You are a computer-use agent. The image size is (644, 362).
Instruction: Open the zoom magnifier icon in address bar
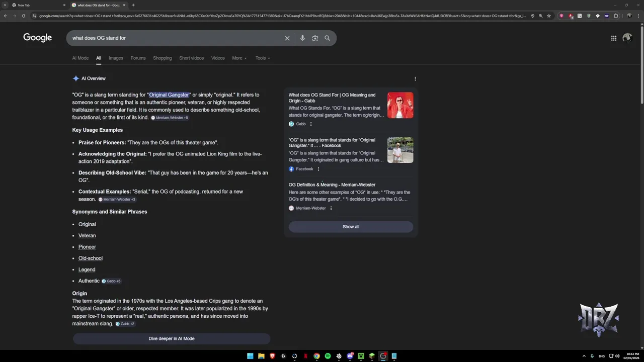click(541, 16)
